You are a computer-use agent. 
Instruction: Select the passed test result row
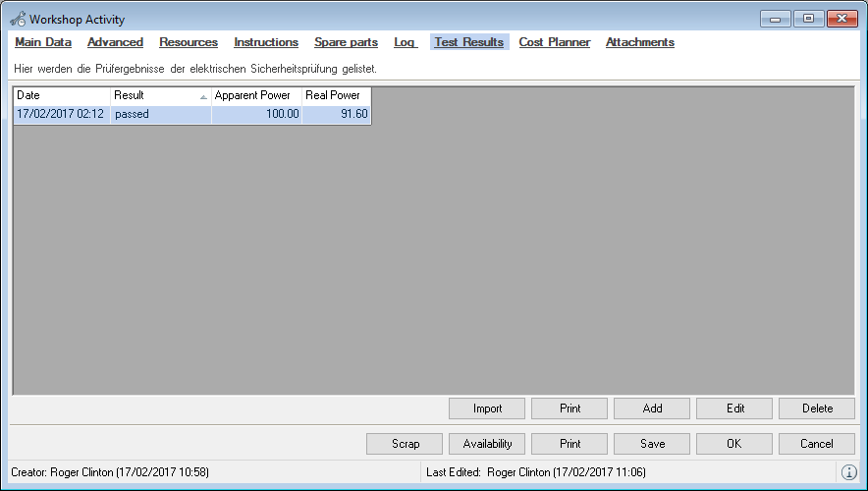pyautogui.click(x=191, y=114)
